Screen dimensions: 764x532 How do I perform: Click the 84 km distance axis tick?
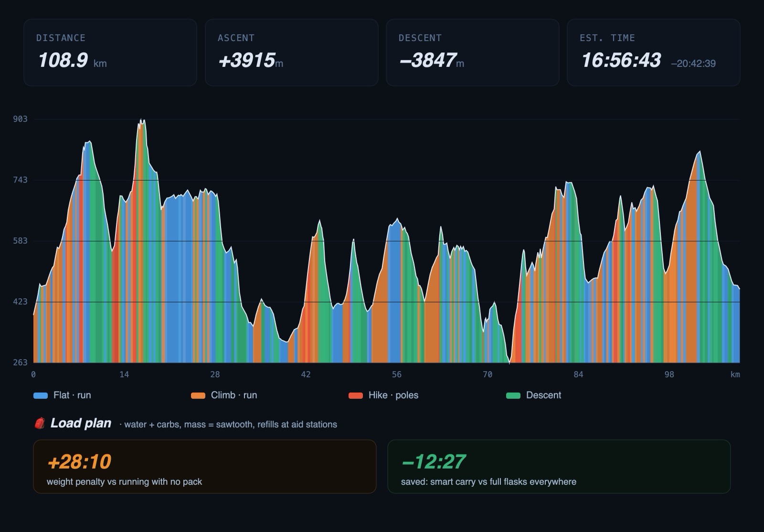coord(578,375)
